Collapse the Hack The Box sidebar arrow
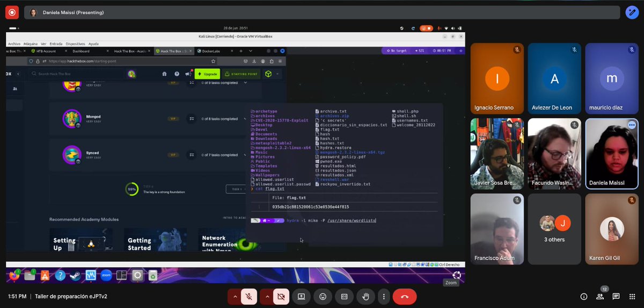 [x=18, y=74]
